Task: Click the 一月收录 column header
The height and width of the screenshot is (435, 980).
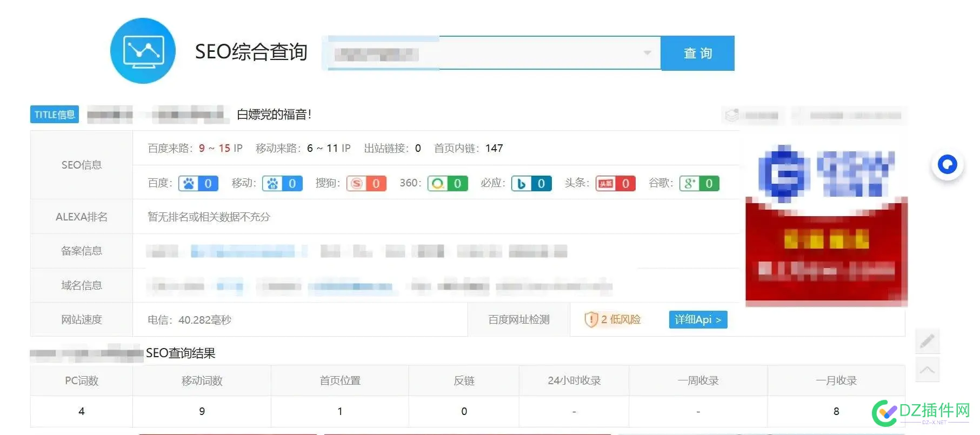Action: click(x=836, y=380)
